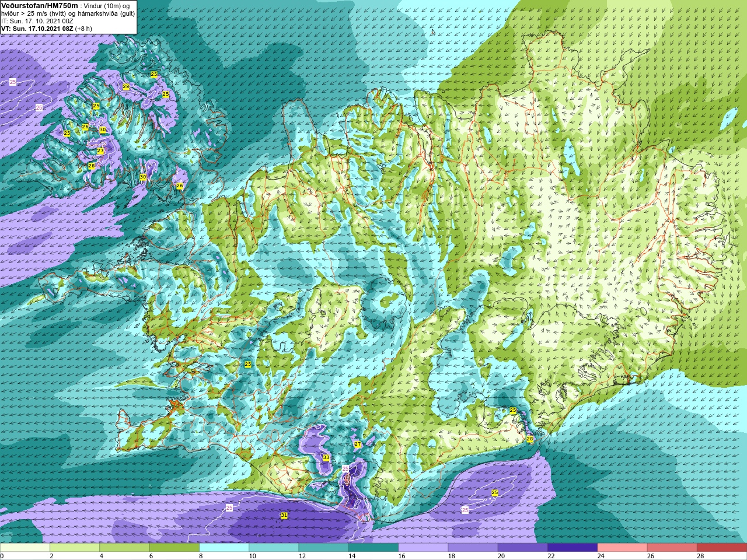Pick the salmon 26–28 m/s swatch

[672, 548]
